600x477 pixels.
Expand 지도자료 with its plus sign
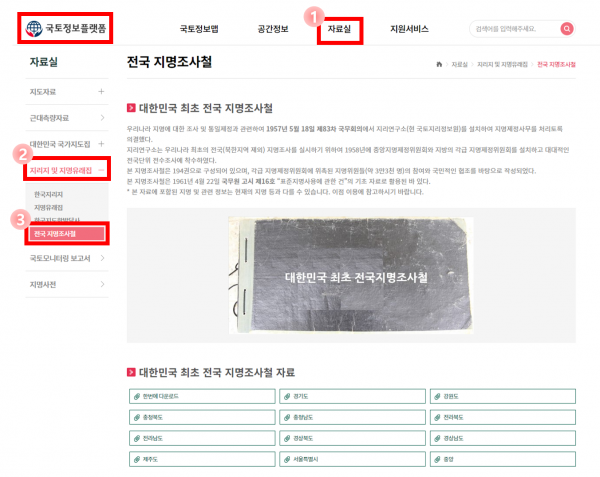[x=101, y=91]
